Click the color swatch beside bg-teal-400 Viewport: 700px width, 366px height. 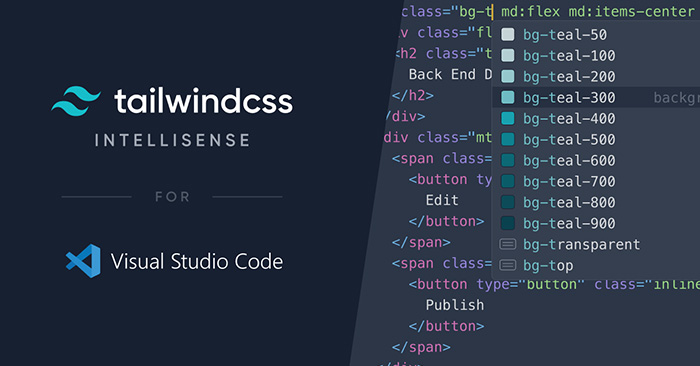[x=508, y=118]
